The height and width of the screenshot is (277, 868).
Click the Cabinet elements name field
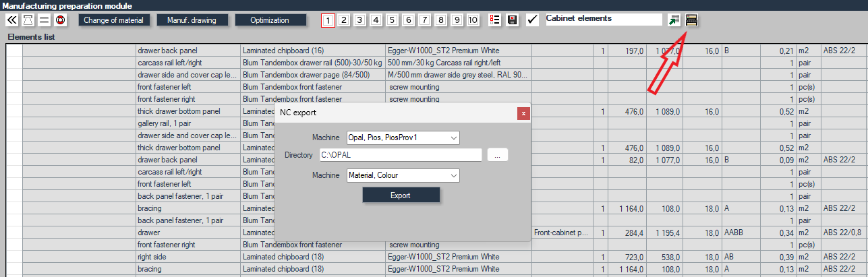pos(603,20)
